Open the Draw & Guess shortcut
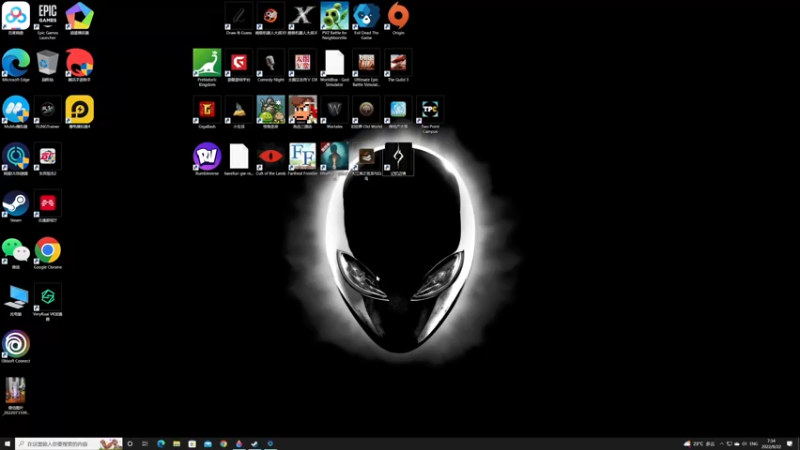 [x=239, y=18]
